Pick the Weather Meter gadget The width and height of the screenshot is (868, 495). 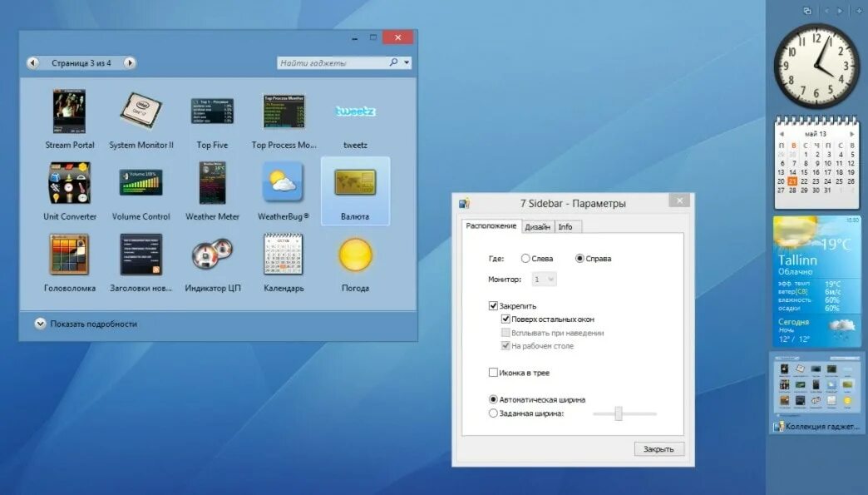[x=213, y=191]
